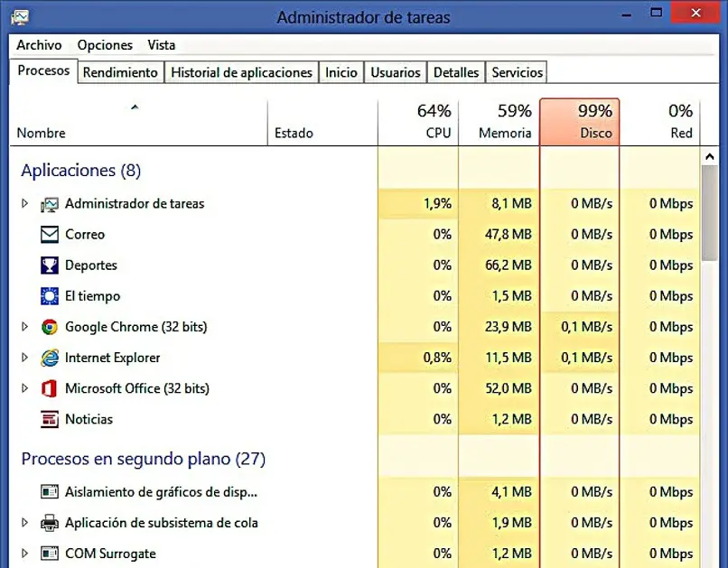
Task: Click Procesos en segundo plano (27) heading
Action: pos(144,459)
